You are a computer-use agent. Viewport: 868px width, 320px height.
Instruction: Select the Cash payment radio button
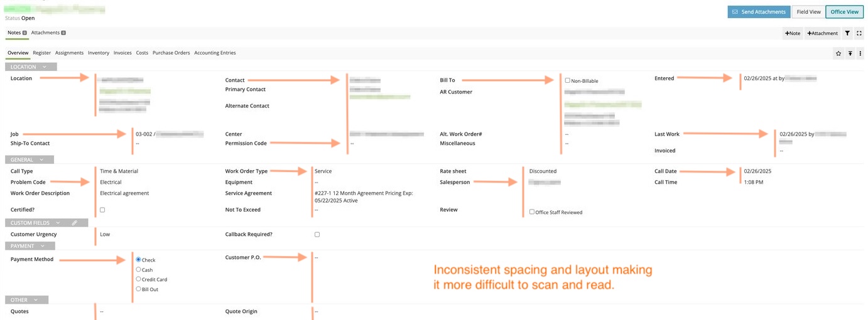[139, 270]
